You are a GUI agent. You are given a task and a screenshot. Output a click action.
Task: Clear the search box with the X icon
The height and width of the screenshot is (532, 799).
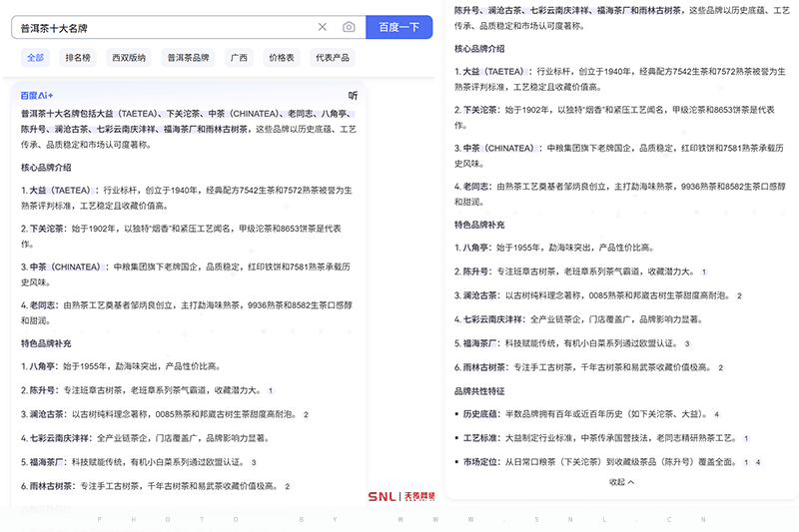(322, 27)
